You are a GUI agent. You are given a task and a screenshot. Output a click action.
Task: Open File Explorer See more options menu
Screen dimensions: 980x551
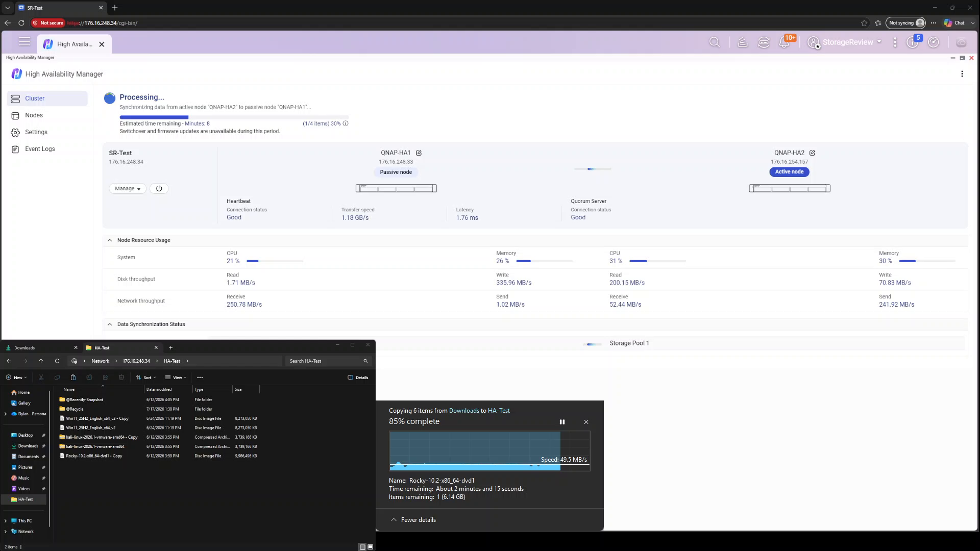[200, 378]
